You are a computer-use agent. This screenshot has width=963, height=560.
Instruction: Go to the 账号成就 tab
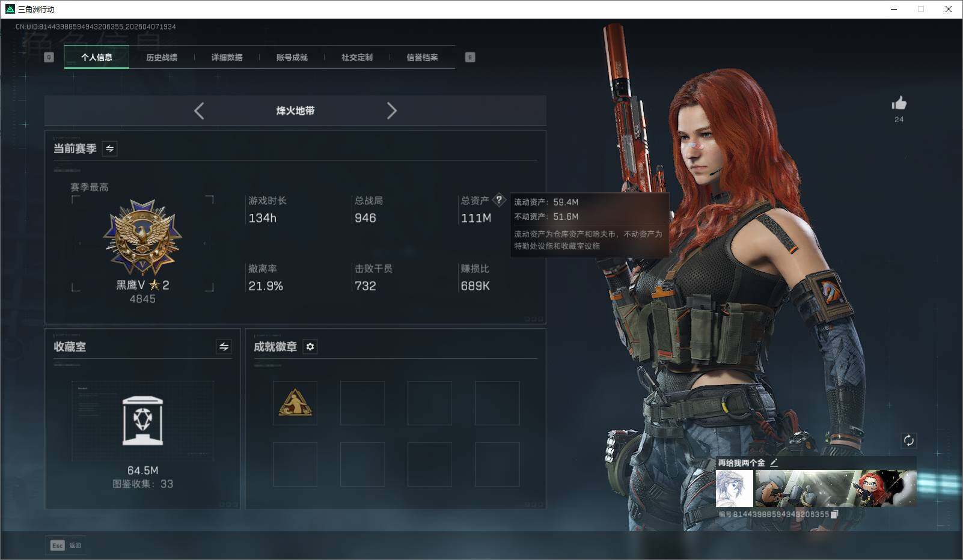pos(292,58)
